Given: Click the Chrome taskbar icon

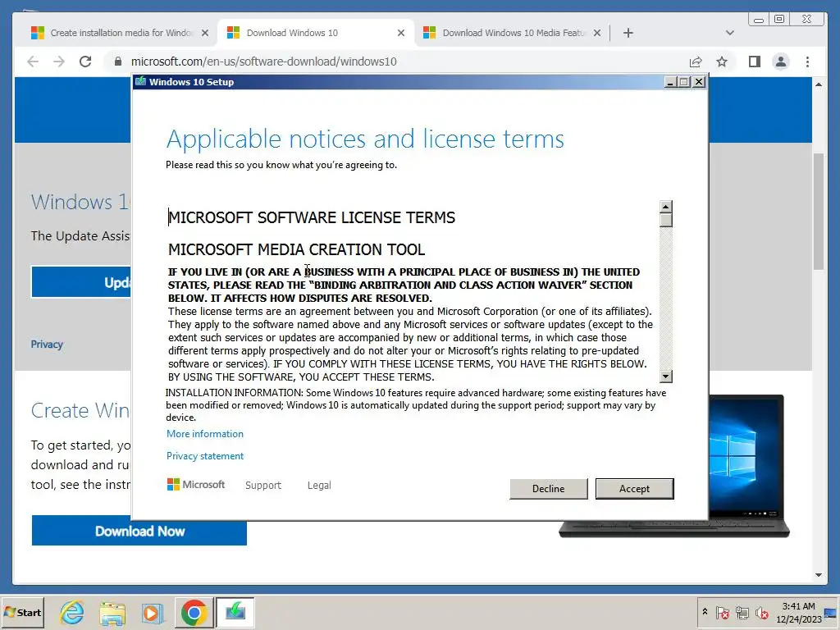Looking at the screenshot, I should point(194,612).
